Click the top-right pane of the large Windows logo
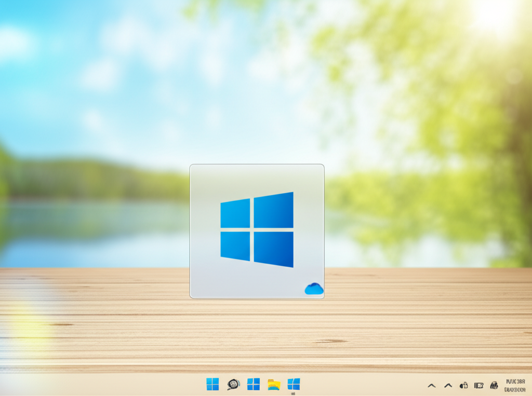 coord(274,210)
